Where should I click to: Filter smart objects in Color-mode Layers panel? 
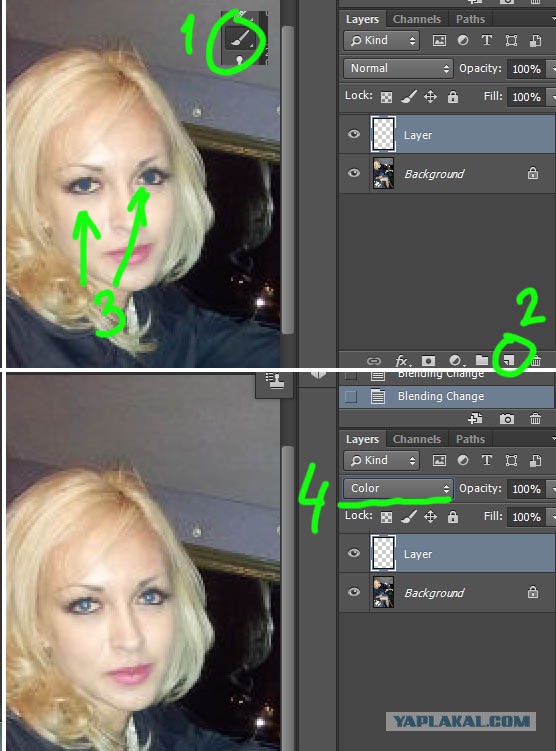535,461
